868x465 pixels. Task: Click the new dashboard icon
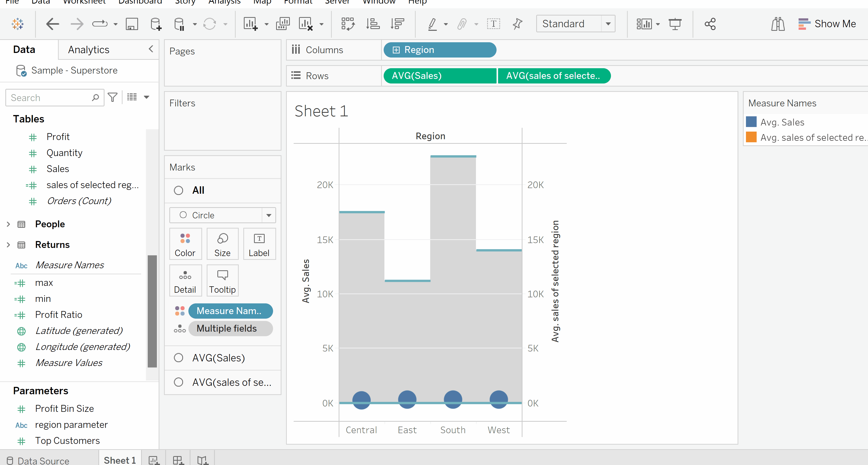pos(178,460)
